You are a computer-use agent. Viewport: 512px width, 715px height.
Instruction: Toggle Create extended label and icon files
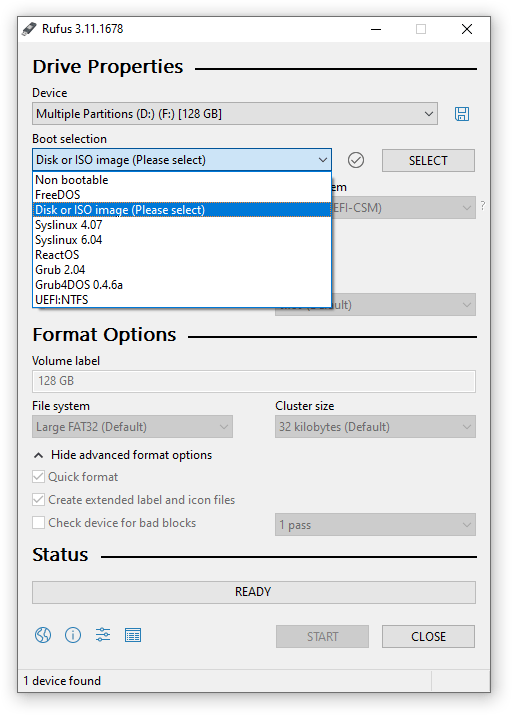[x=38, y=500]
